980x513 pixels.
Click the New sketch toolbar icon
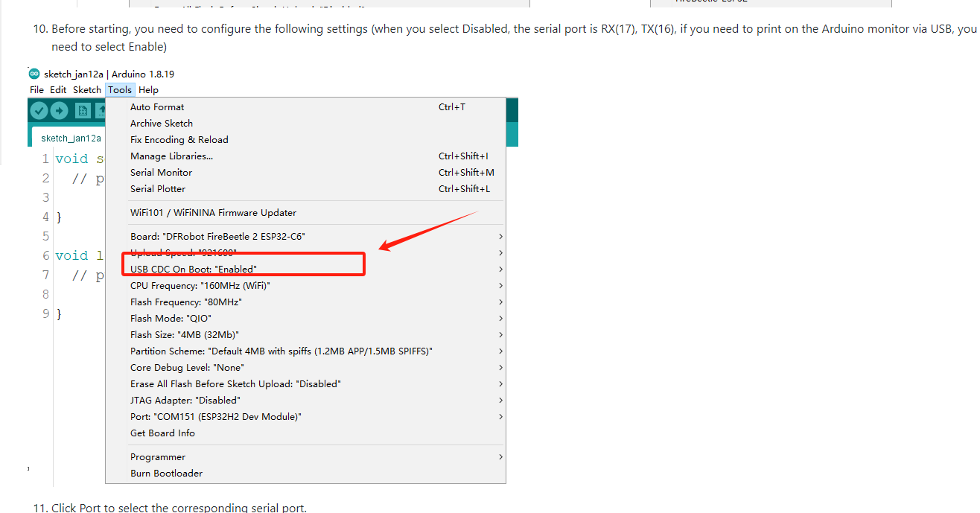click(83, 111)
